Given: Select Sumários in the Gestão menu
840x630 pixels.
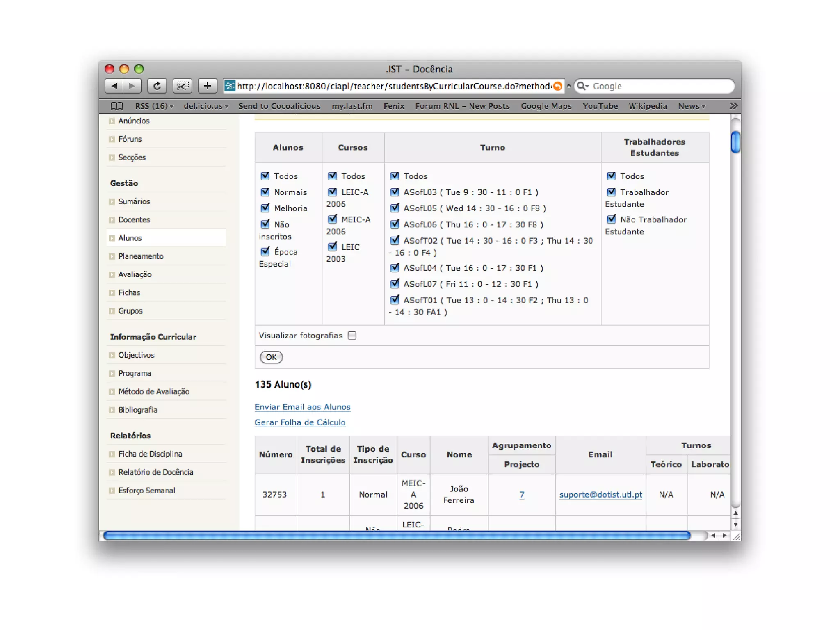Looking at the screenshot, I should 134,201.
